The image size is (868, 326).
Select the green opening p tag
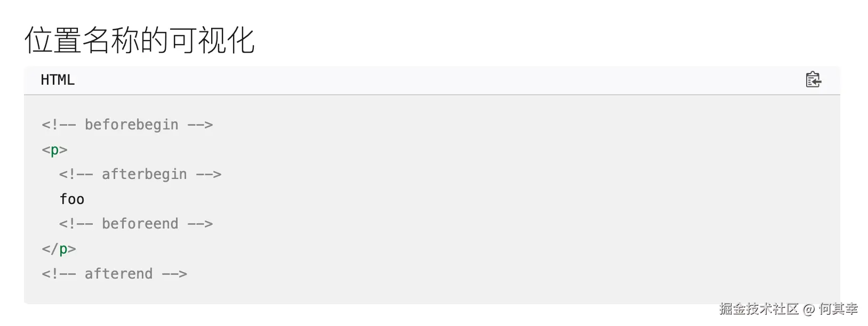(54, 150)
